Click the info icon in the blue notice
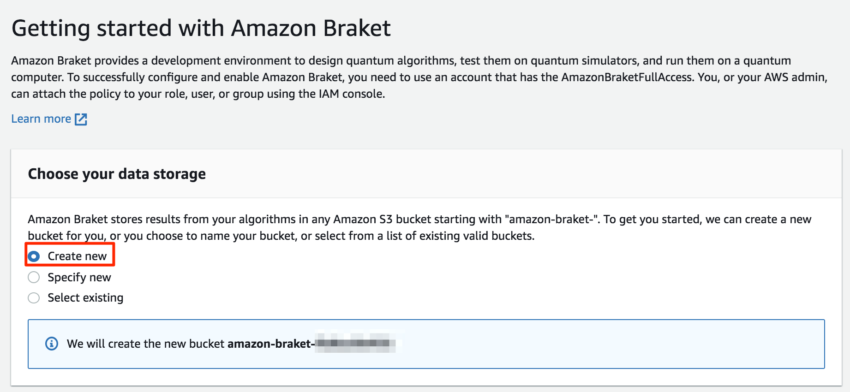This screenshot has width=850, height=392. pos(51,344)
